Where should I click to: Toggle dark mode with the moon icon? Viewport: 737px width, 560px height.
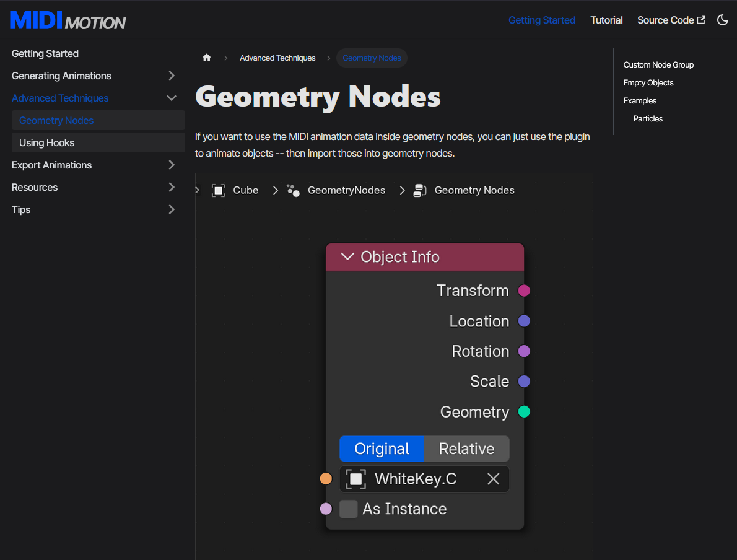point(722,20)
